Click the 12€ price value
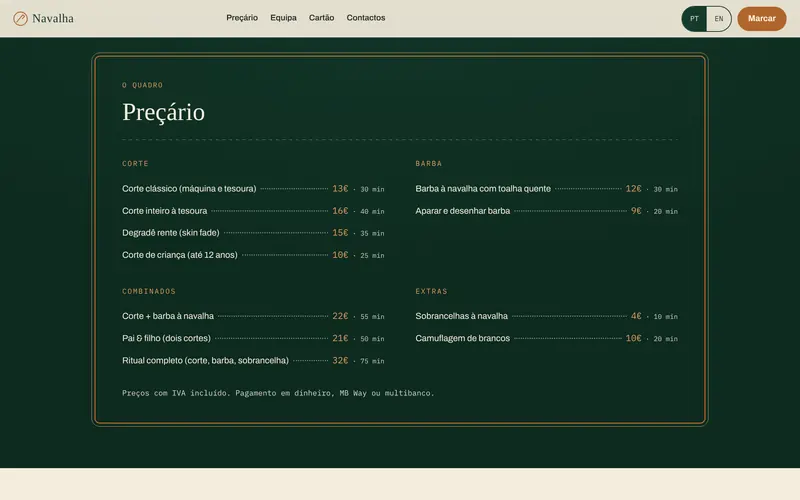The image size is (800, 500). pos(633,189)
